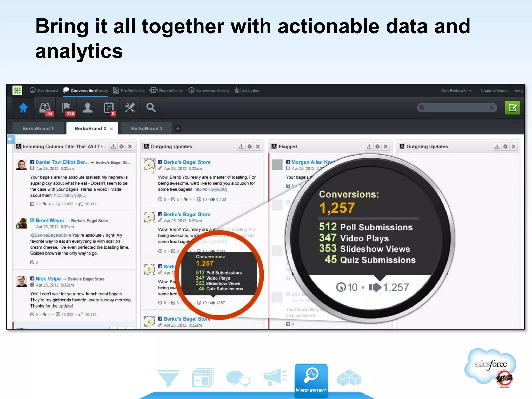Image resolution: width=532 pixels, height=399 pixels.
Task: Click Nick Volpe's avatar photo
Action: coord(21,281)
